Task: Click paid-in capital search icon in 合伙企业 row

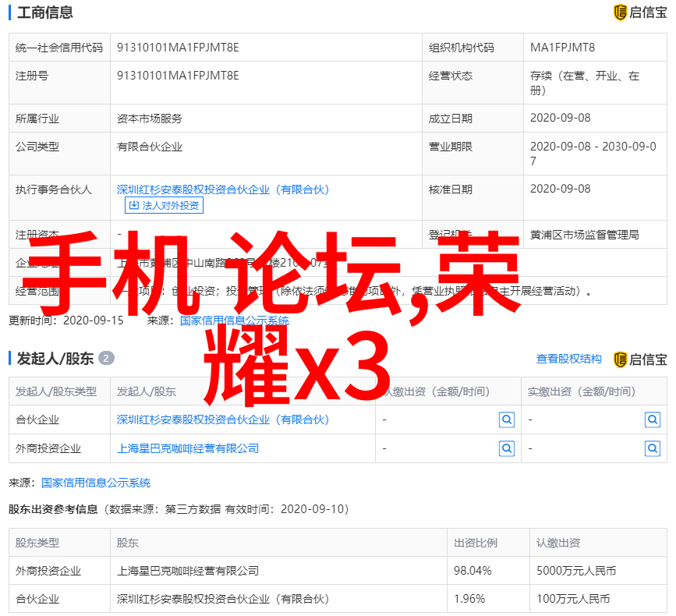Action: (x=653, y=420)
